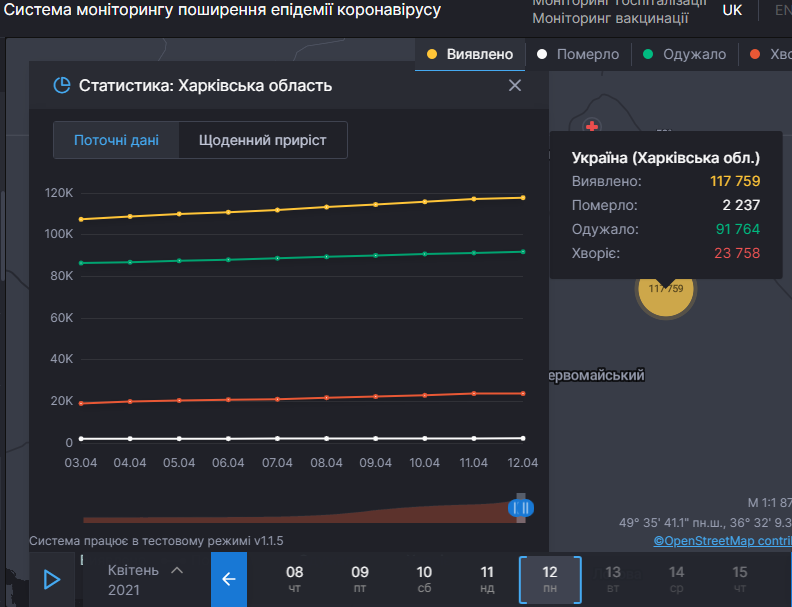The width and height of the screenshot is (792, 607).
Task: Open Моніторинг вакцинації link
Action: 610,18
